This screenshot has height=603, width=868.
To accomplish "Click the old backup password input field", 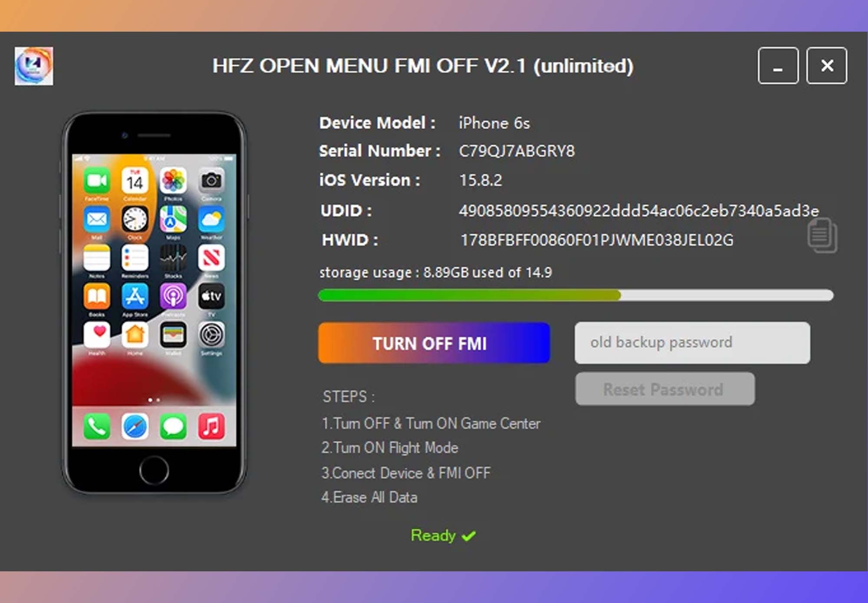I will [x=693, y=342].
